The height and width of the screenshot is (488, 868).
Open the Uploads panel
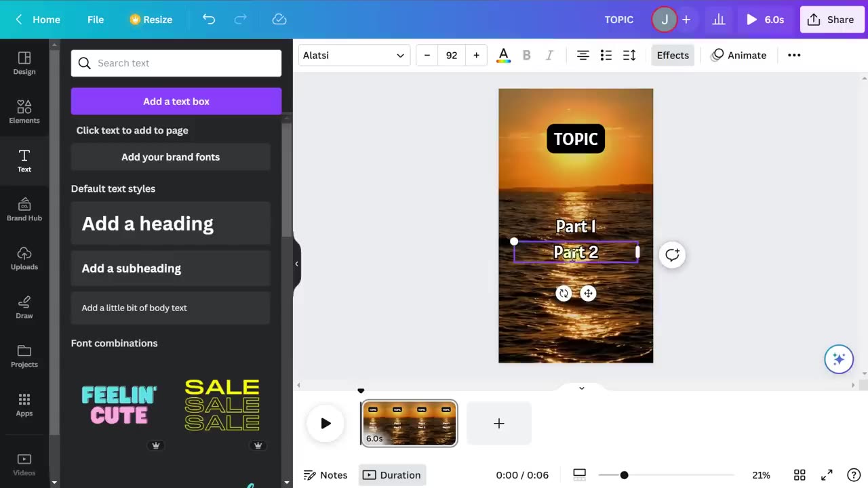[x=24, y=258]
